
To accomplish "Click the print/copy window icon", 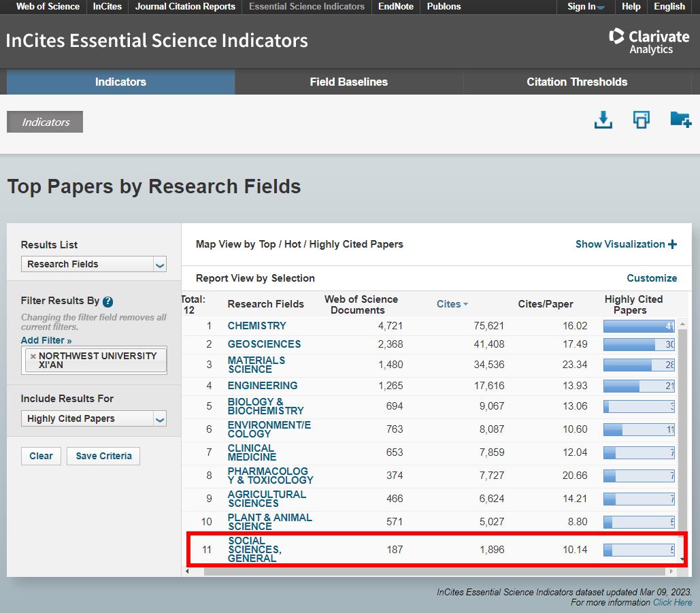I will [x=641, y=120].
